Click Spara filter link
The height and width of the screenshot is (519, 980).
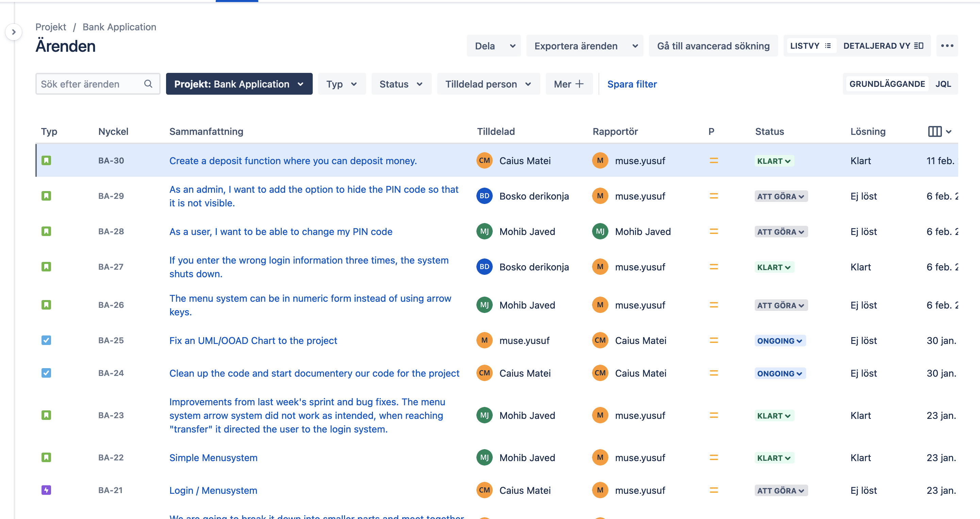(632, 84)
